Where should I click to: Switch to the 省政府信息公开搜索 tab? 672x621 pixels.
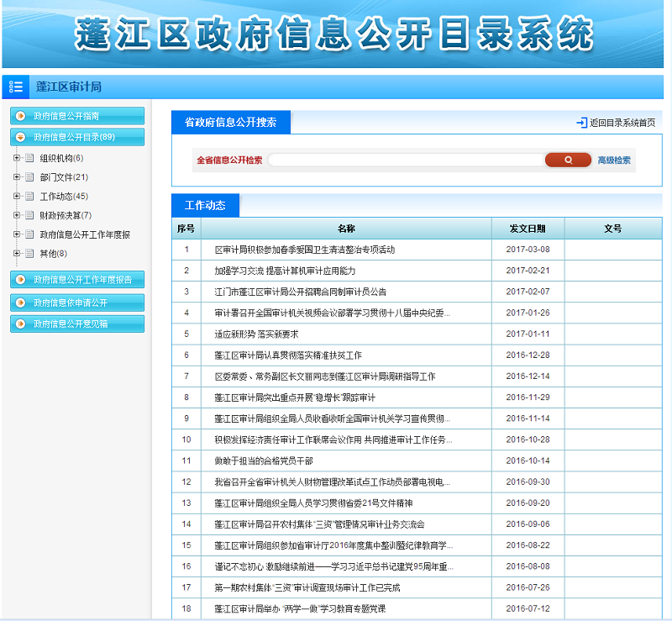point(230,122)
